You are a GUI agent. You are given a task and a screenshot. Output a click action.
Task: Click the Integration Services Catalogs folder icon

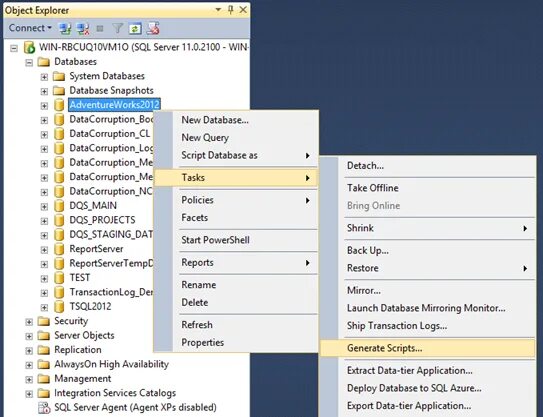44,393
